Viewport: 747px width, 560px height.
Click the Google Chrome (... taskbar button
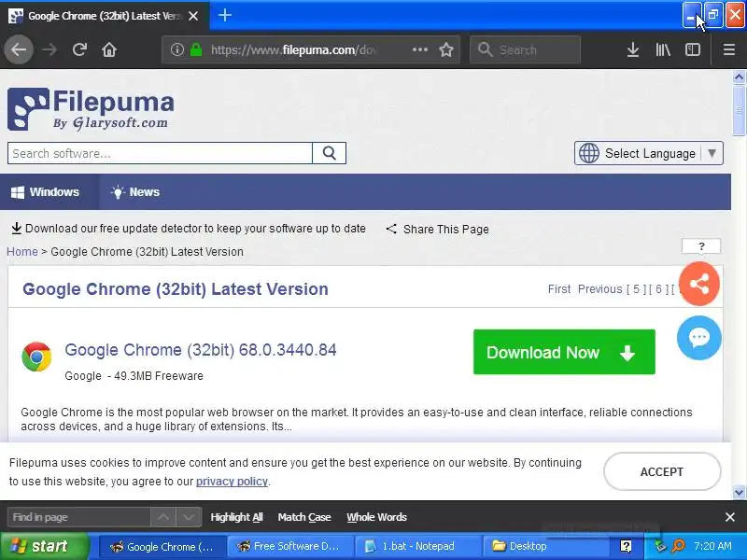tap(162, 546)
